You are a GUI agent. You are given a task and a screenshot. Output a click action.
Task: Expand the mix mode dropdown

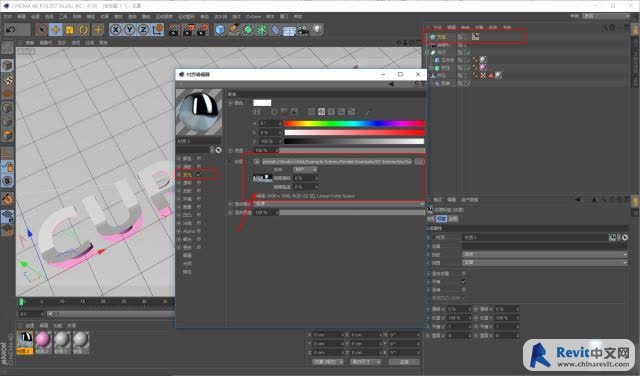[339, 204]
